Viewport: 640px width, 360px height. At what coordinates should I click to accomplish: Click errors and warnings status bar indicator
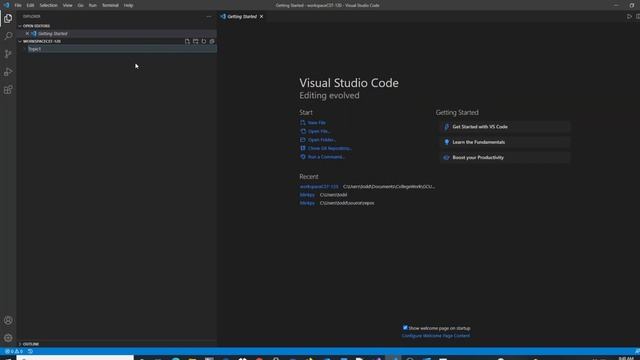[x=14, y=351]
